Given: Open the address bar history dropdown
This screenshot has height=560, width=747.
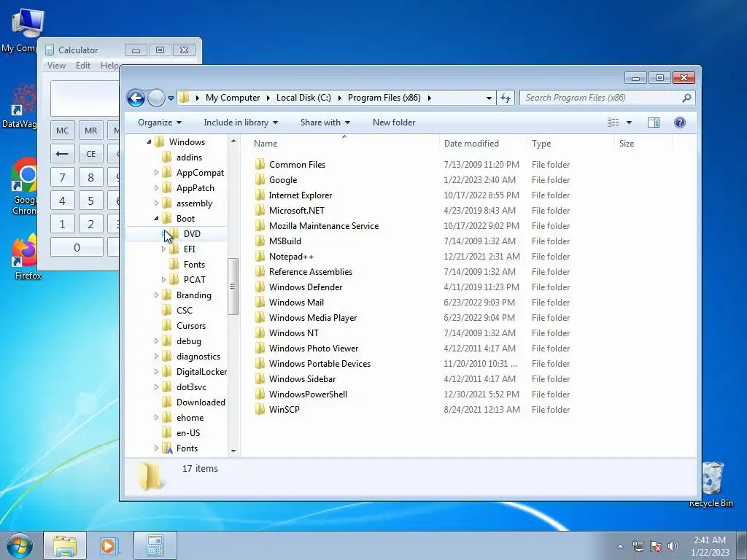Looking at the screenshot, I should click(489, 98).
